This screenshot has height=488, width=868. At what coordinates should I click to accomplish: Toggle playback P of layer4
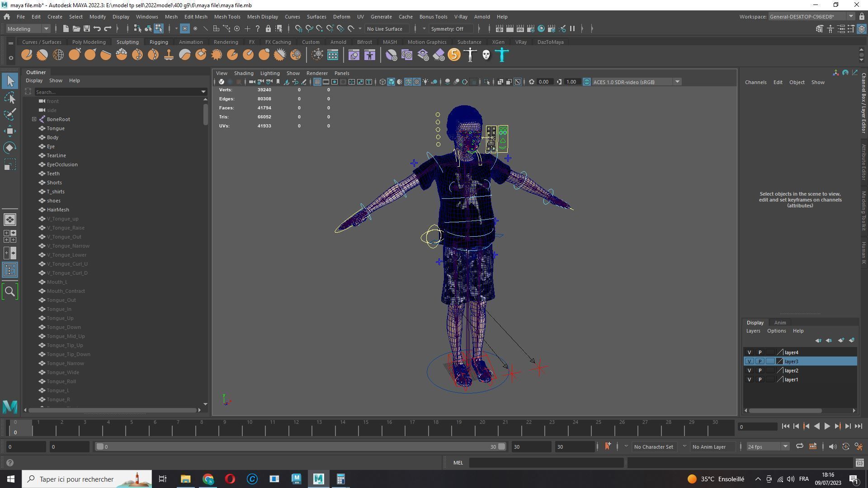760,352
